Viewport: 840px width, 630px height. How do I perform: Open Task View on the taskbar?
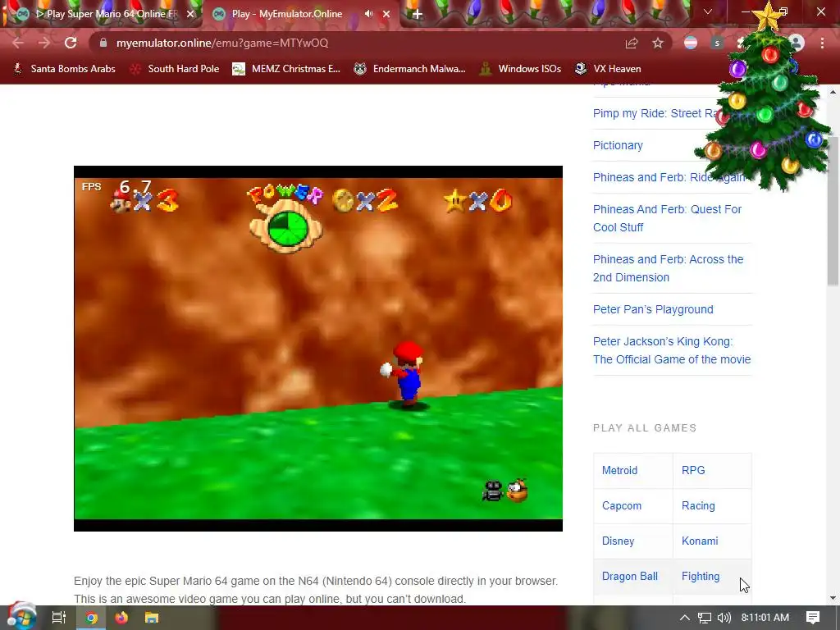coord(59,618)
